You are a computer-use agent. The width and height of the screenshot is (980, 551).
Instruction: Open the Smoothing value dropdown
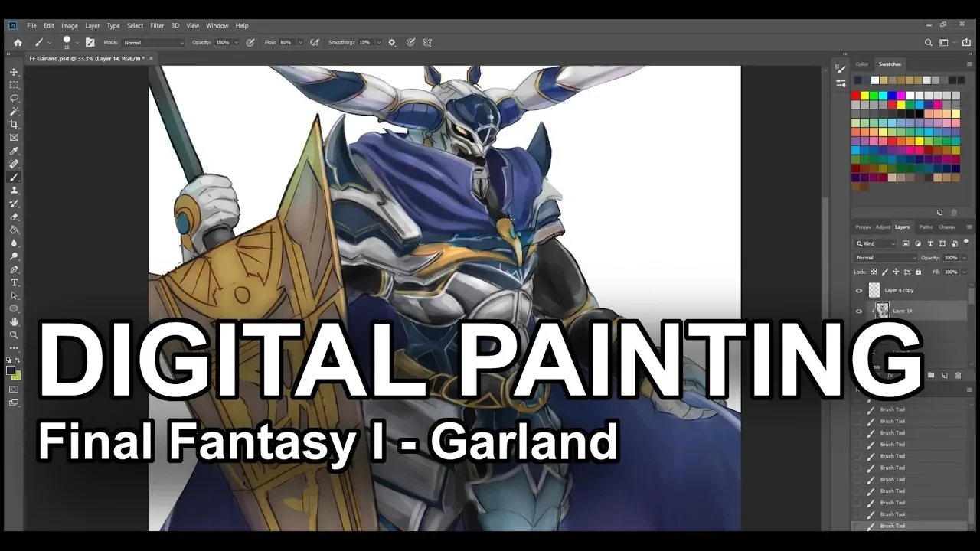pyautogui.click(x=378, y=43)
